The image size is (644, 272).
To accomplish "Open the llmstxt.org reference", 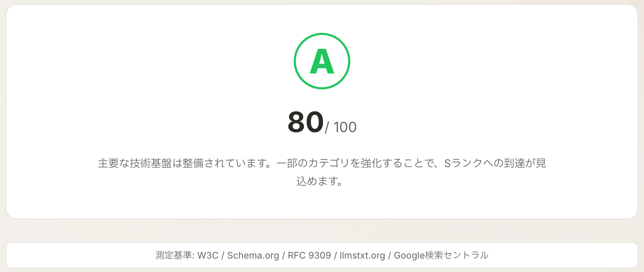I will [x=362, y=255].
